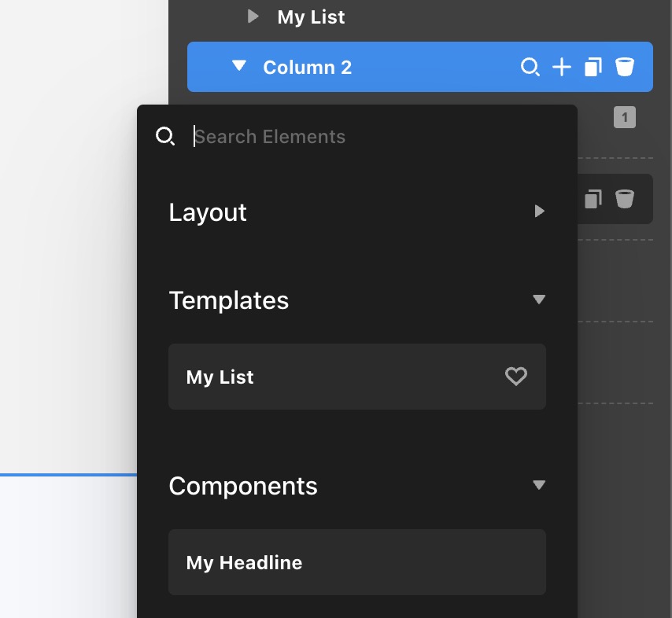Delete the dark row beneath Column 2
Screen dimensions: 672x618
[625, 199]
